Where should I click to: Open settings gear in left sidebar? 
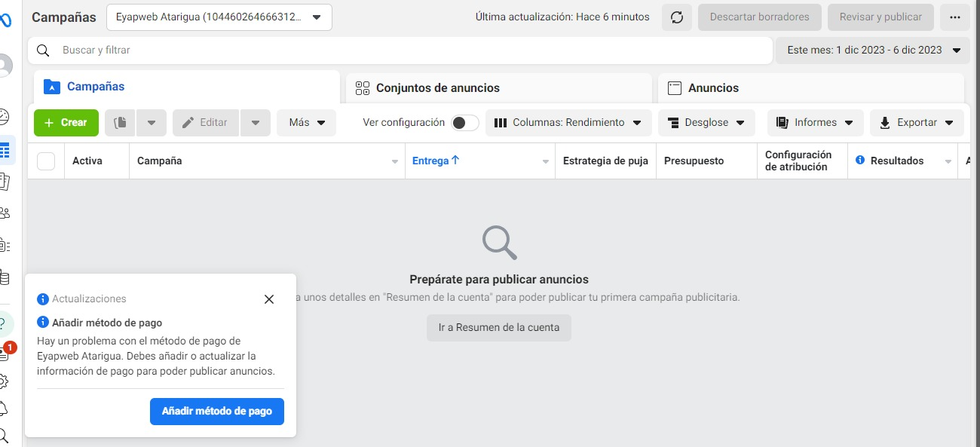pyautogui.click(x=4, y=381)
